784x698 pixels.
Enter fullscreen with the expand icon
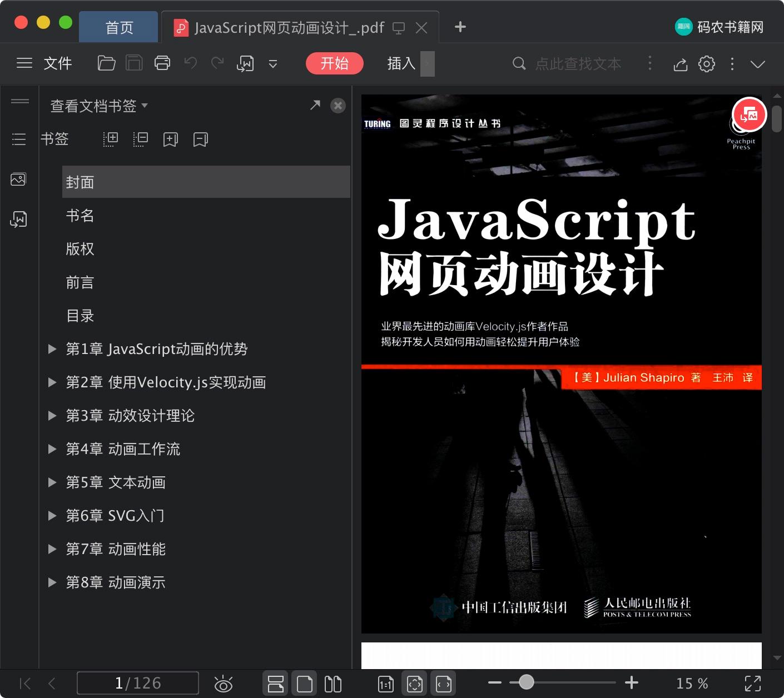(753, 684)
